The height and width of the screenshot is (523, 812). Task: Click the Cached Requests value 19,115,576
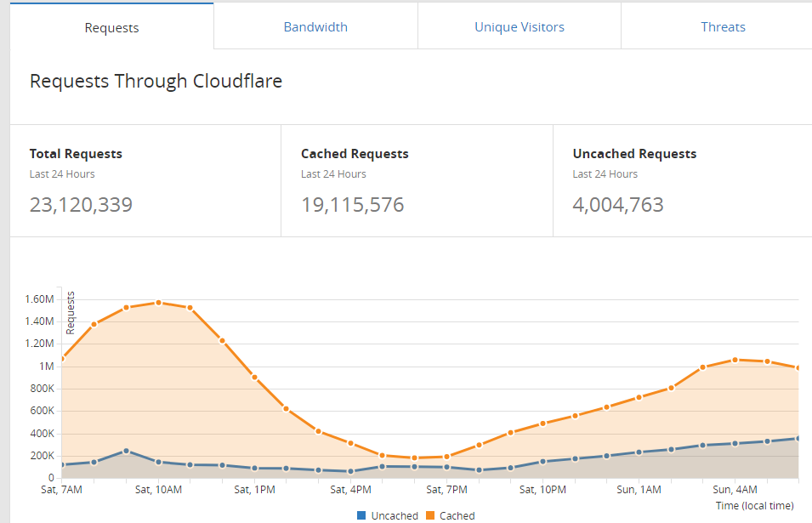(x=352, y=205)
